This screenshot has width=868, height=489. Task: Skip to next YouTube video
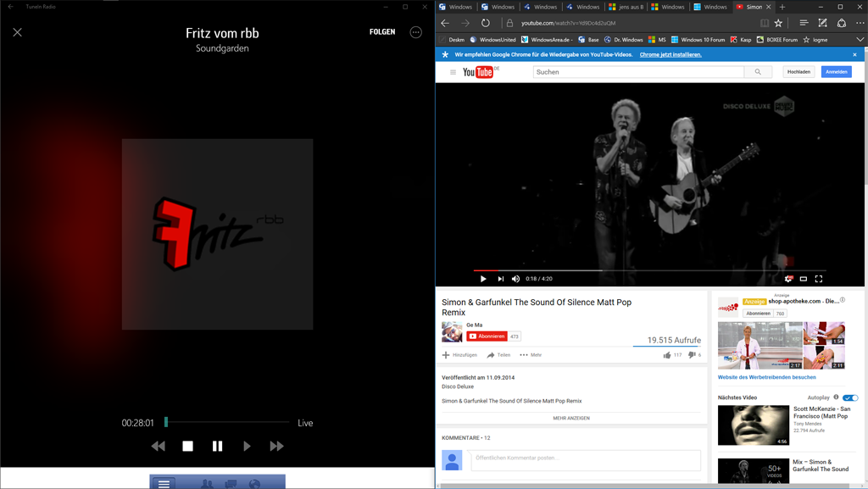500,279
